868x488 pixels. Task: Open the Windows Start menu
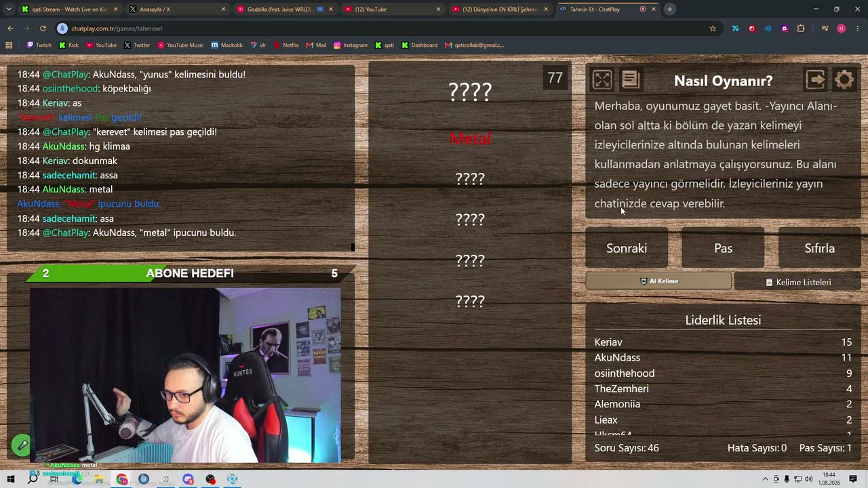click(x=11, y=479)
